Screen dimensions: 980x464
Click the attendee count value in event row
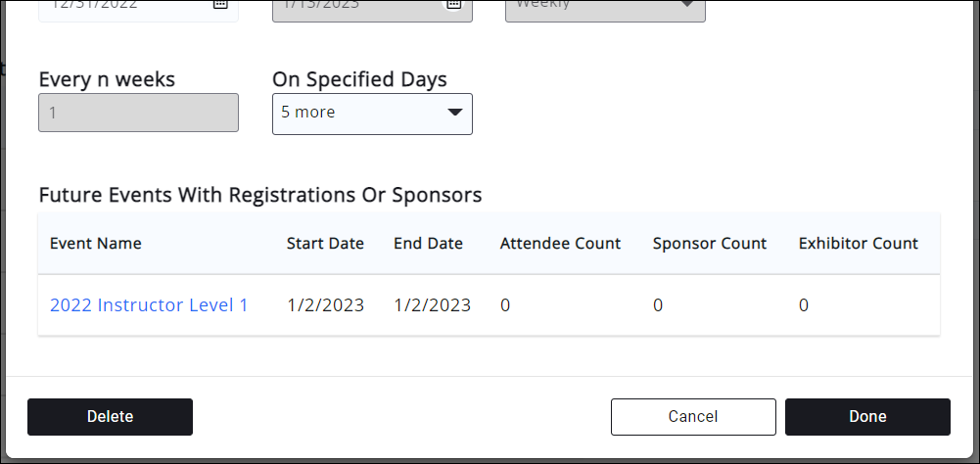tap(505, 305)
